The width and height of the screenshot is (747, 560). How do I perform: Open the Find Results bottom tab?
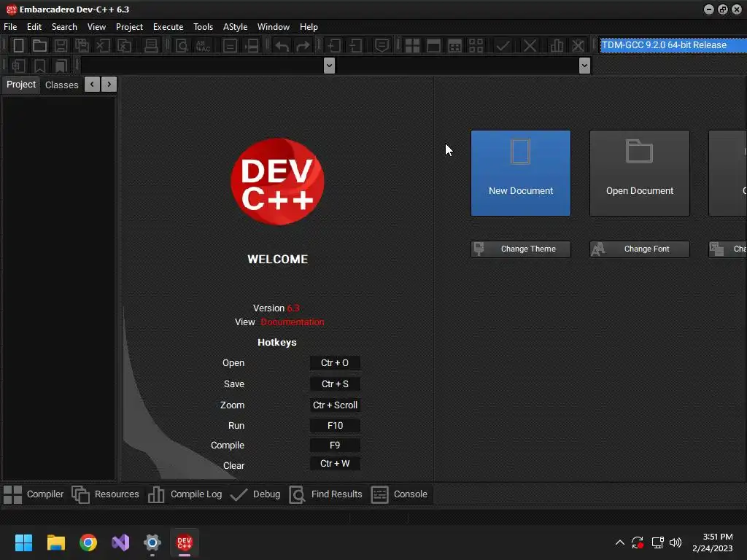(x=326, y=494)
